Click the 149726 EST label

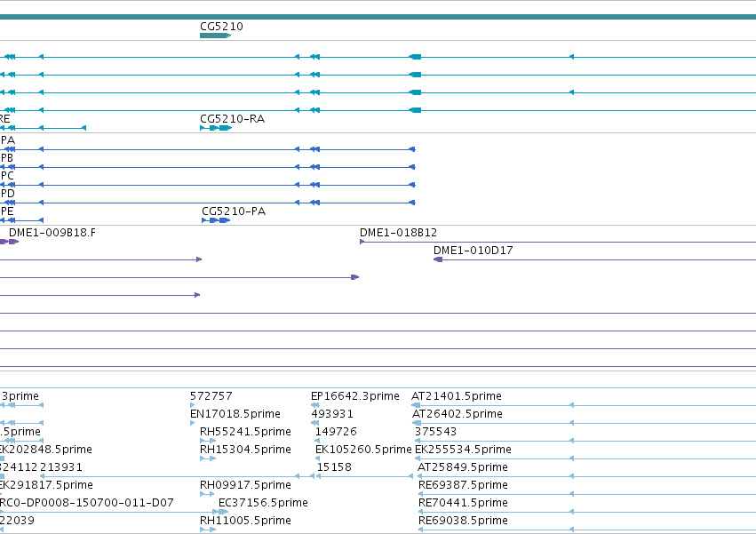point(336,432)
